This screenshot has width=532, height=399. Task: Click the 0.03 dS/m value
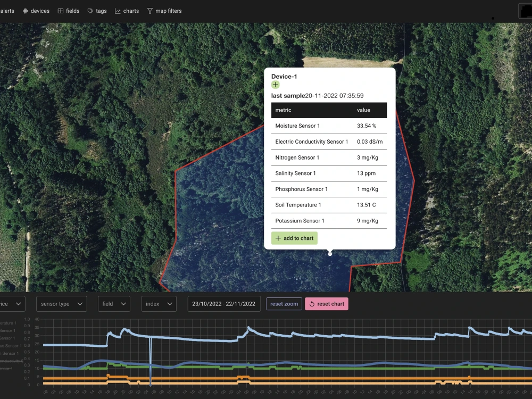pyautogui.click(x=370, y=142)
